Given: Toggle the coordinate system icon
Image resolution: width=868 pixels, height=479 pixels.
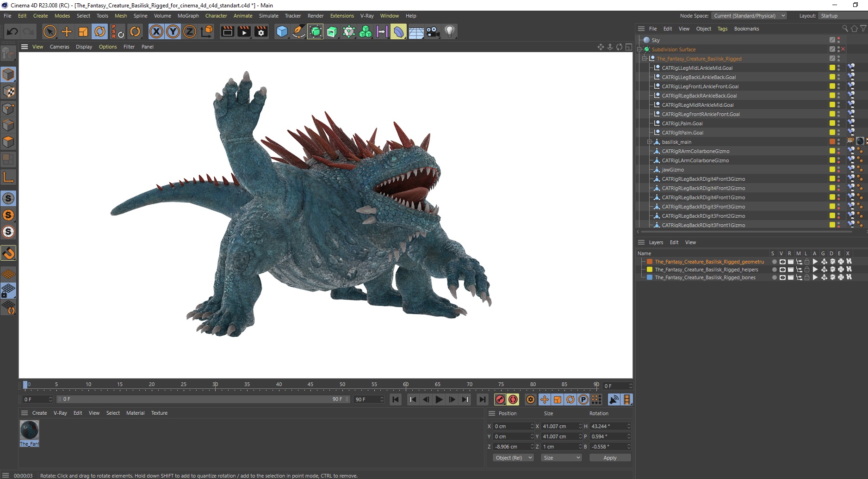Looking at the screenshot, I should [207, 31].
